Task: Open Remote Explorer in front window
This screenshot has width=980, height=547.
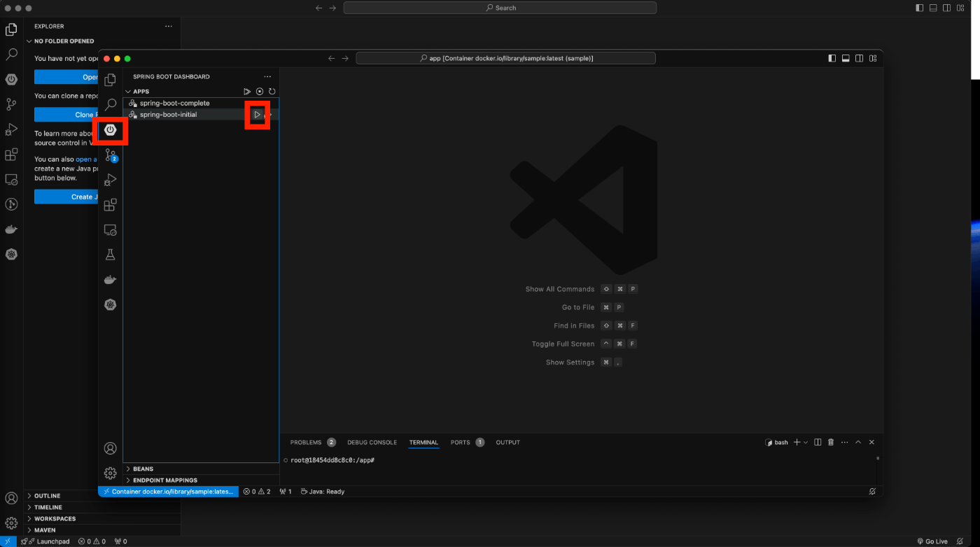Action: coord(110,230)
